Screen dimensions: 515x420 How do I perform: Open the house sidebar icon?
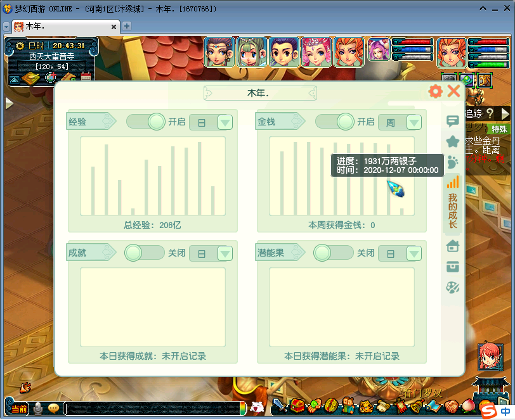[x=453, y=246]
